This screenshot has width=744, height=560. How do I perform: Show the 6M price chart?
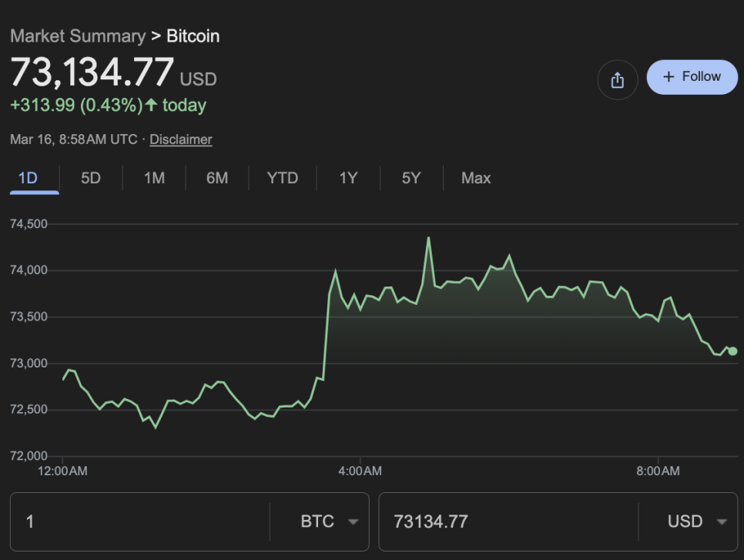[217, 178]
